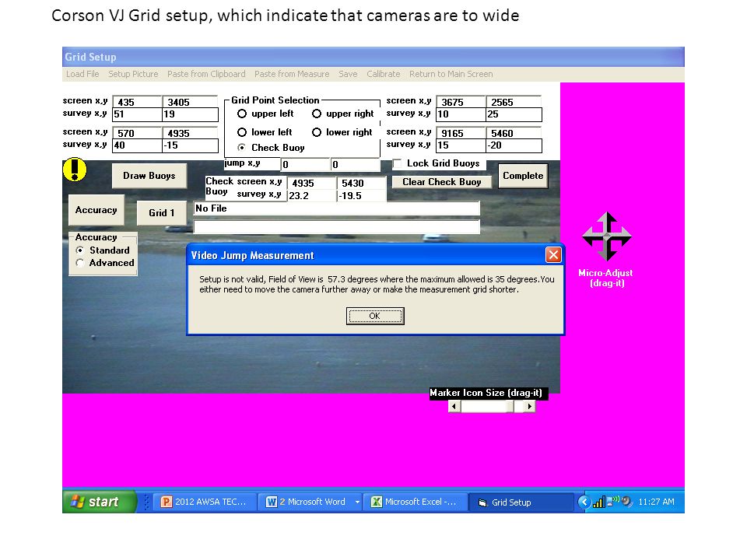Switch to the 2012 AWSA PowerPoint taskbar item
Viewport: 747px width, 560px height.
point(205,502)
